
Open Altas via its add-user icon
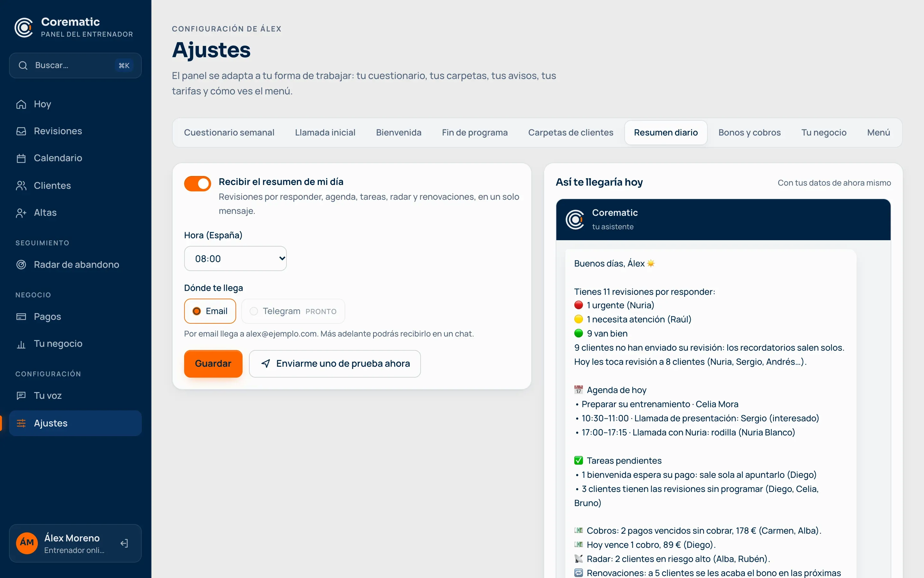21,213
